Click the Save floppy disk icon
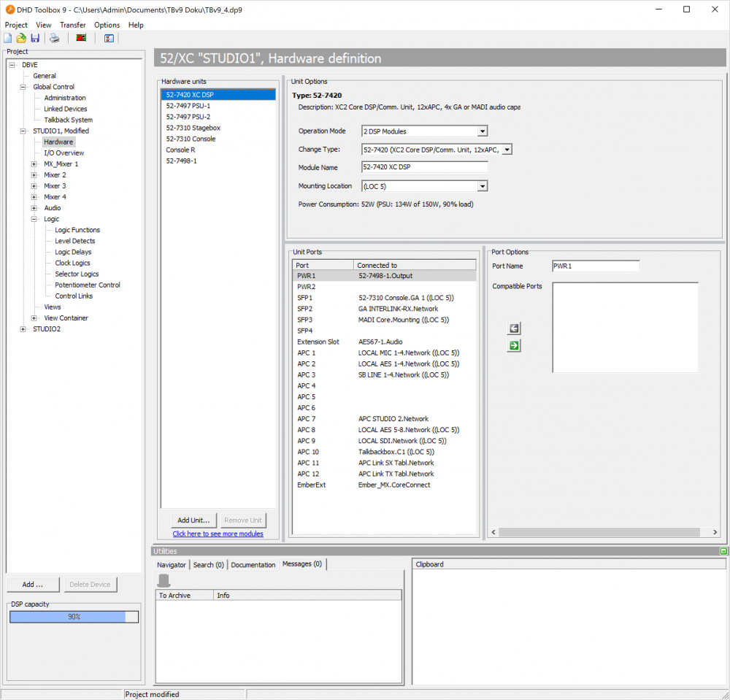 coord(34,38)
